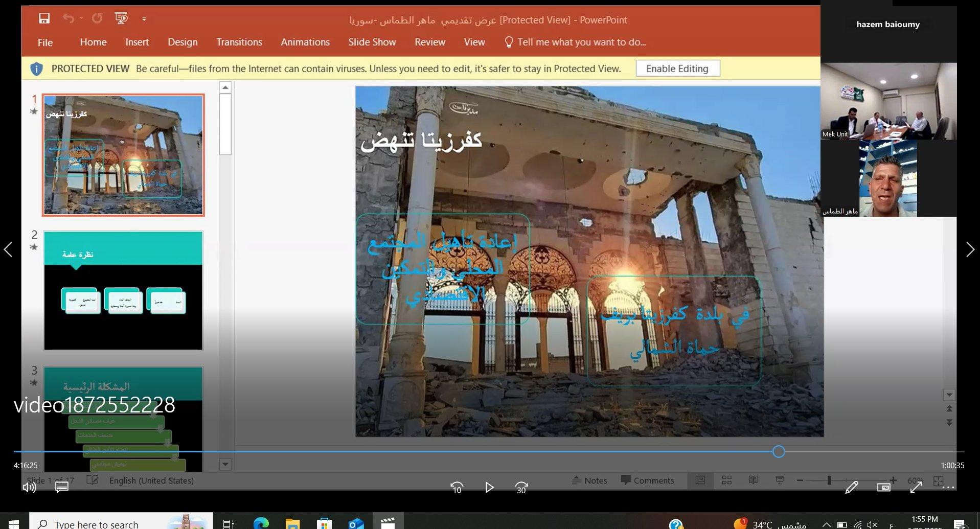The image size is (980, 529).
Task: Open the Transitions ribbon tab
Action: [x=239, y=42]
